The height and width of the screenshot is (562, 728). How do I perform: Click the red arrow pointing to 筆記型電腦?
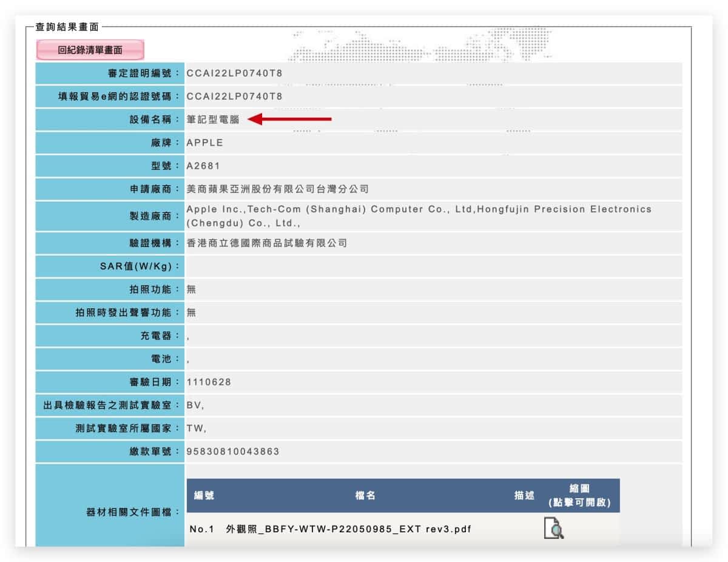(x=290, y=120)
